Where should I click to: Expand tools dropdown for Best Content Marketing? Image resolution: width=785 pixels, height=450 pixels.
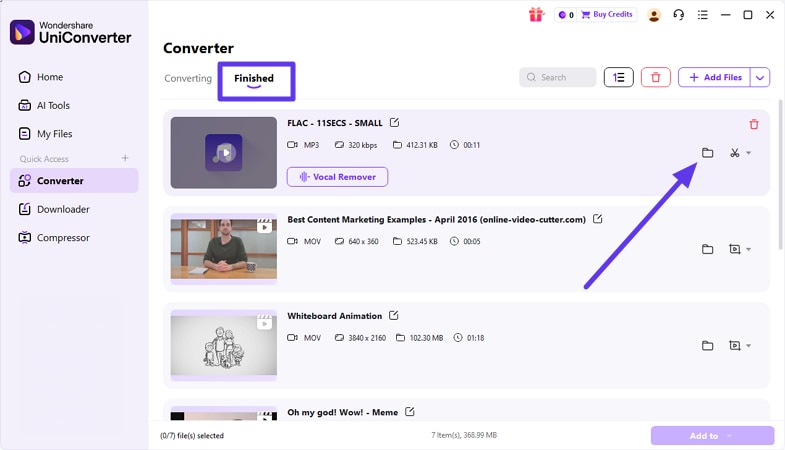(x=748, y=249)
